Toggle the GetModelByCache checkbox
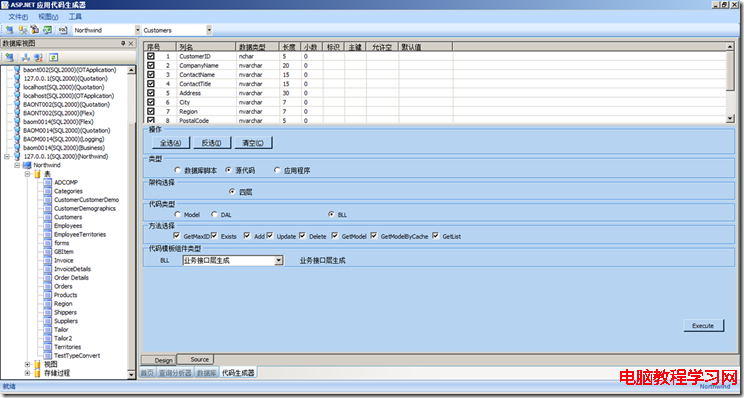744x398 pixels. click(374, 235)
